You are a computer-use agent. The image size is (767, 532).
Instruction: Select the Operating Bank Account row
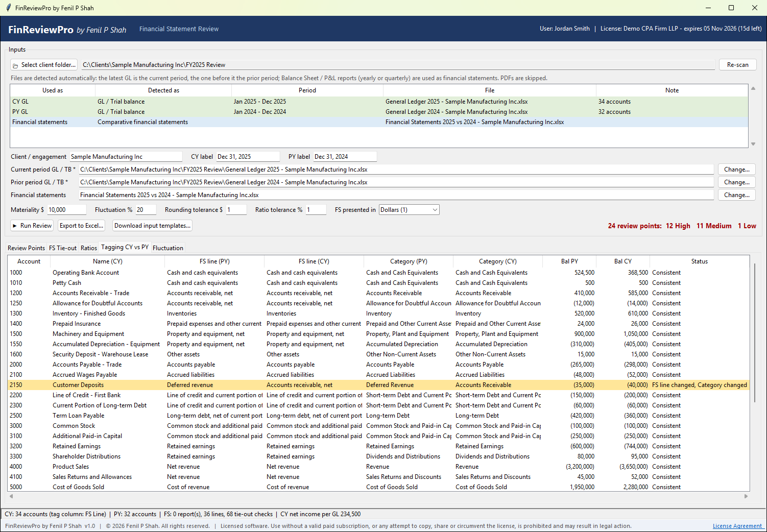[378, 273]
